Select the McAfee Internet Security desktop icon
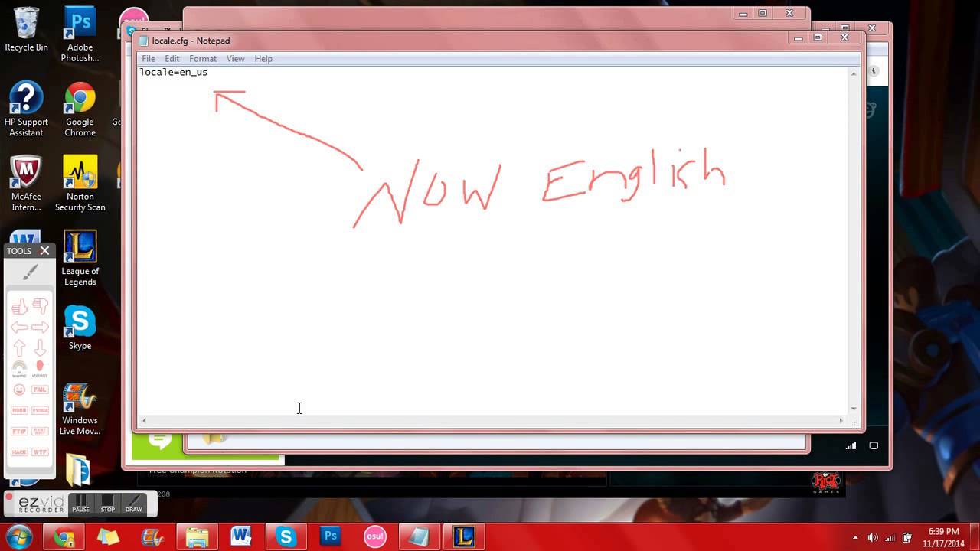Viewport: 980px width, 551px height. [26, 184]
